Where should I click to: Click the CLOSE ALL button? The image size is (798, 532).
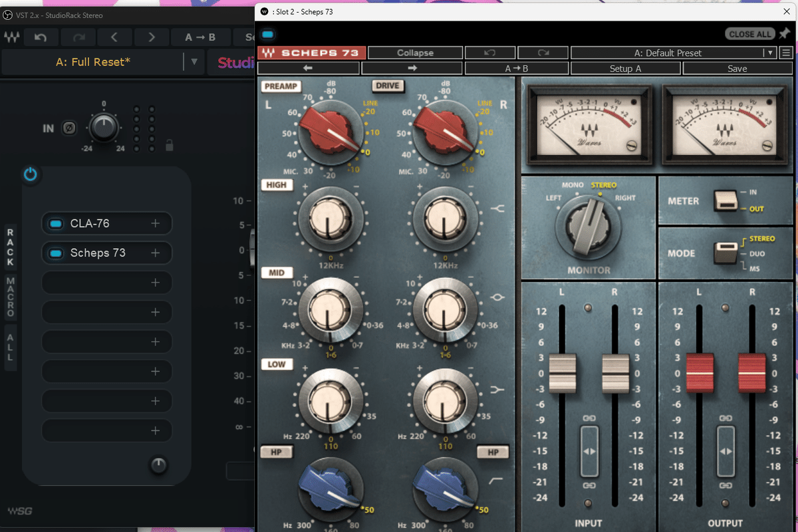tap(750, 34)
